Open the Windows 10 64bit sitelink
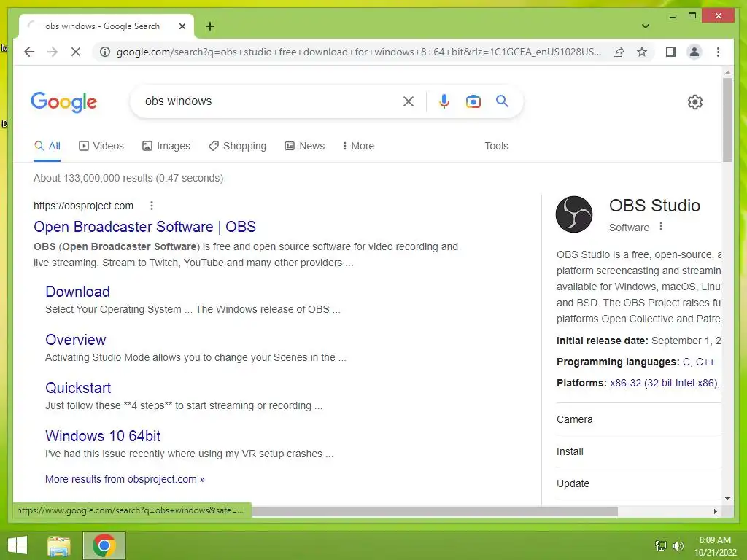The width and height of the screenshot is (747, 560). click(x=103, y=436)
